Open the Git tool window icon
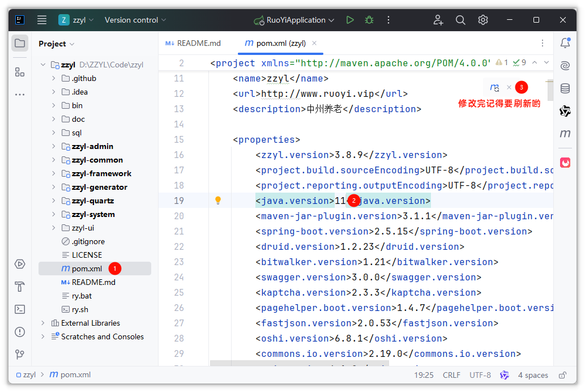 (20, 354)
